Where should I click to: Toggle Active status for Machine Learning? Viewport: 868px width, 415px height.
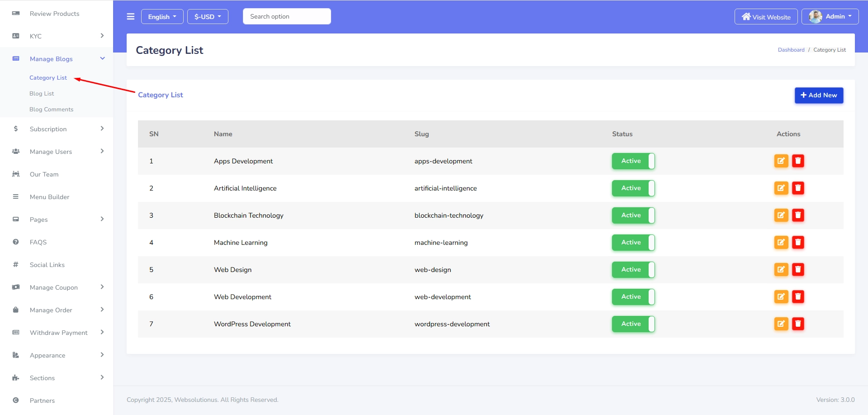tap(633, 242)
